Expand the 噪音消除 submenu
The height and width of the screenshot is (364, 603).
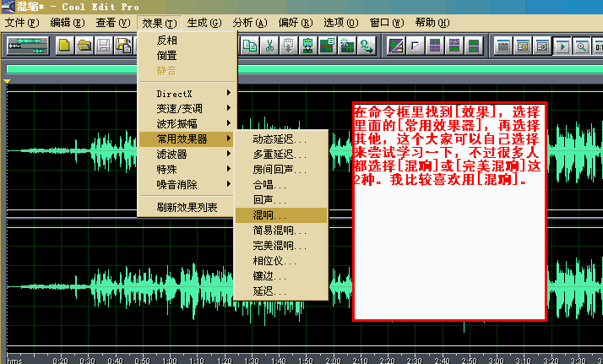187,184
